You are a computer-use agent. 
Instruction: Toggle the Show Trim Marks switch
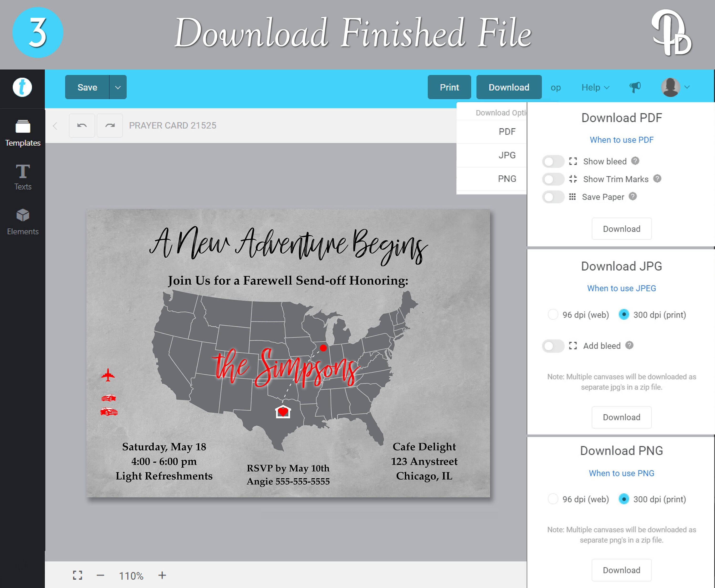coord(553,179)
